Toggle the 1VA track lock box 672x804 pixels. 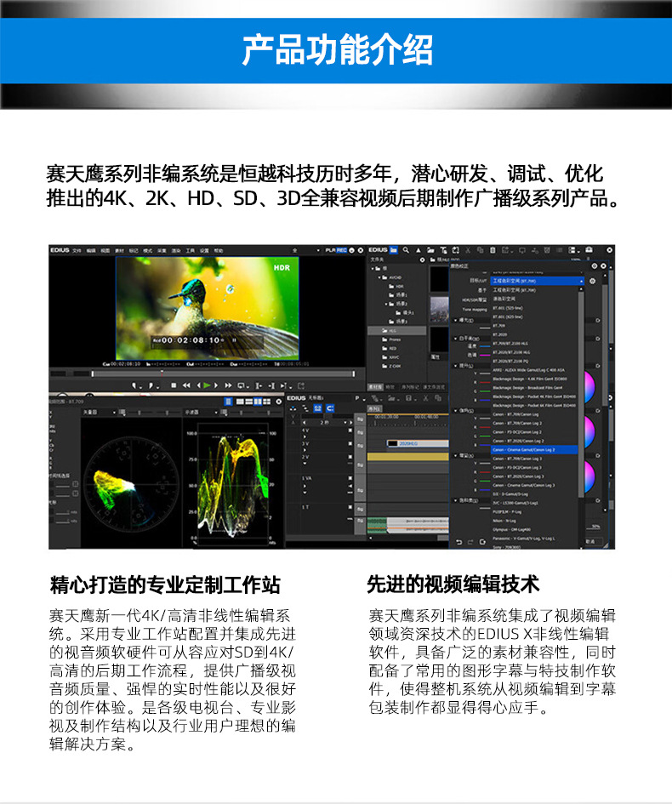[x=350, y=478]
